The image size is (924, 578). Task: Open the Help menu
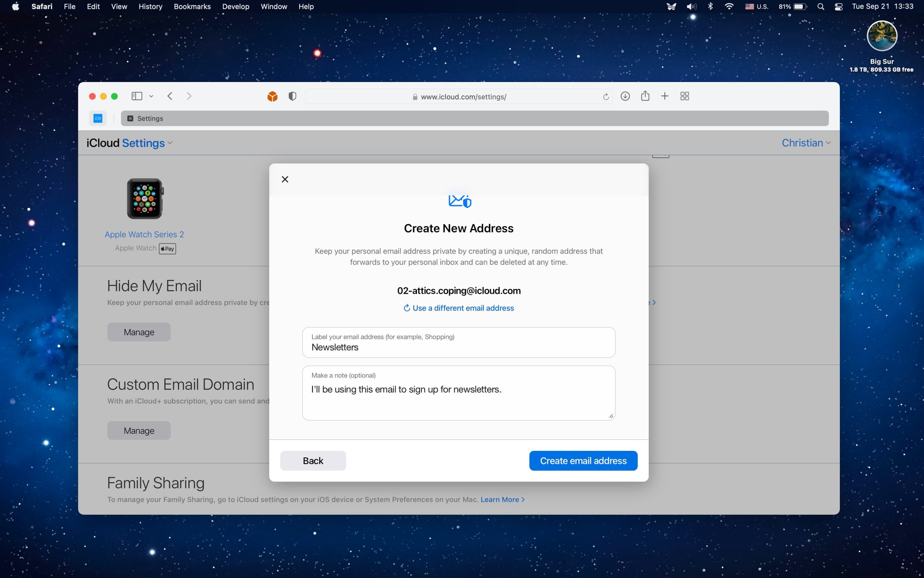[x=306, y=7]
